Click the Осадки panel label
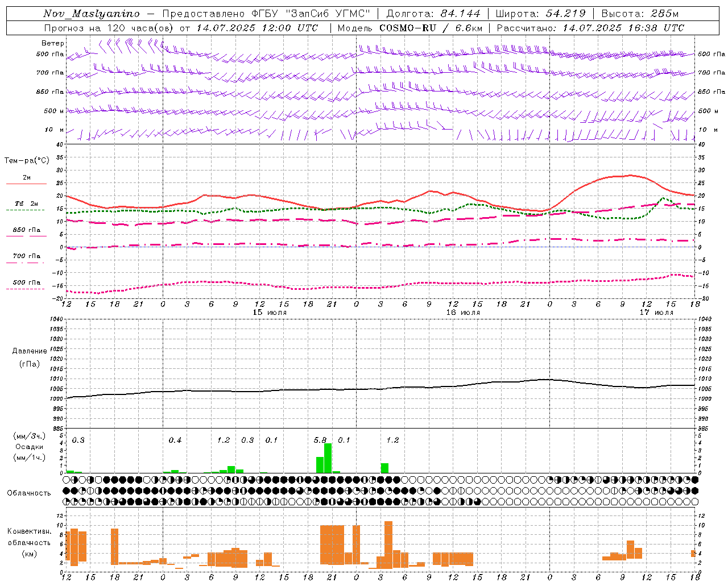The image size is (728, 582). pyautogui.click(x=29, y=447)
